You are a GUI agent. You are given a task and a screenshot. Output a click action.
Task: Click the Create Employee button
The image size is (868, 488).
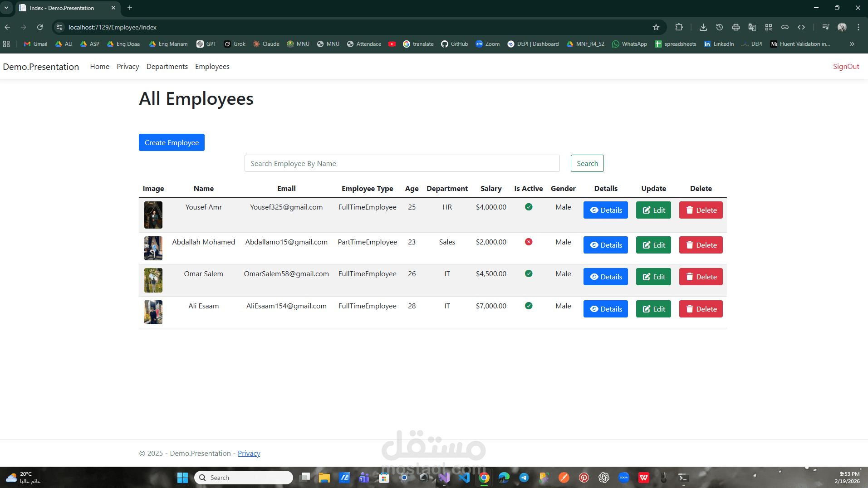tap(172, 142)
